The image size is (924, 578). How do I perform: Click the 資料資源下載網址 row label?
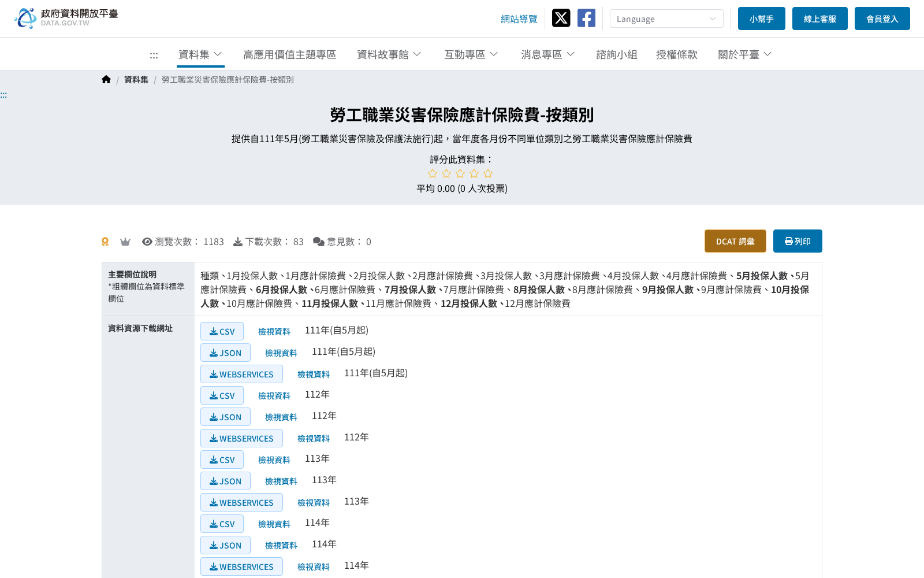tap(140, 328)
